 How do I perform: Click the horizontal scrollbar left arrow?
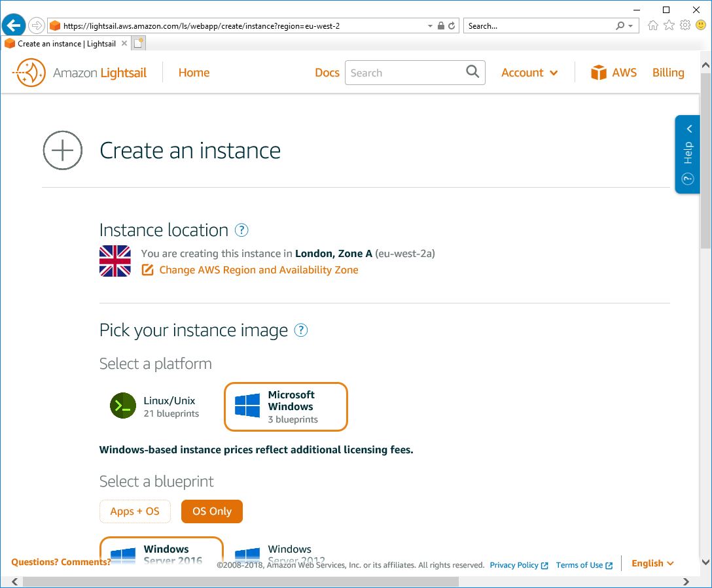pos(14,581)
